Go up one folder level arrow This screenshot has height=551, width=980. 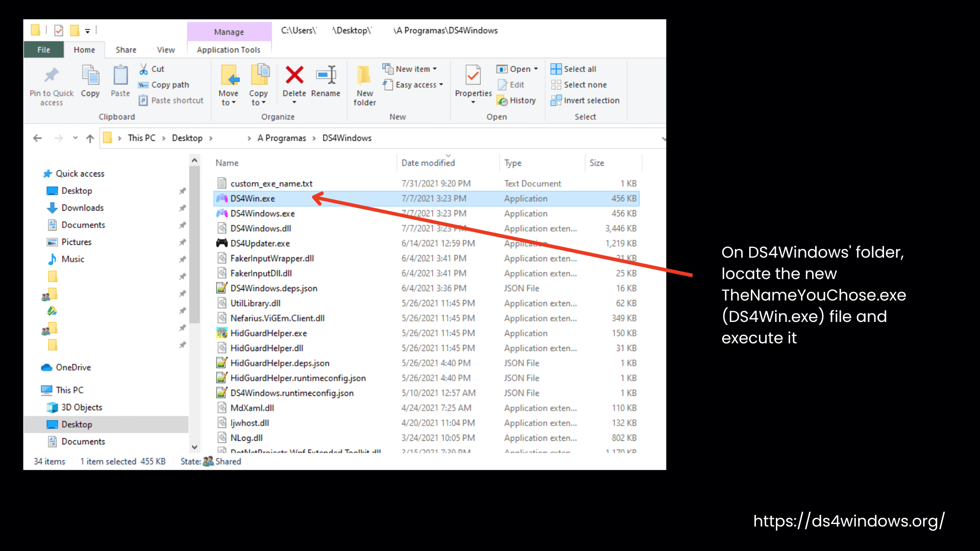(x=90, y=138)
